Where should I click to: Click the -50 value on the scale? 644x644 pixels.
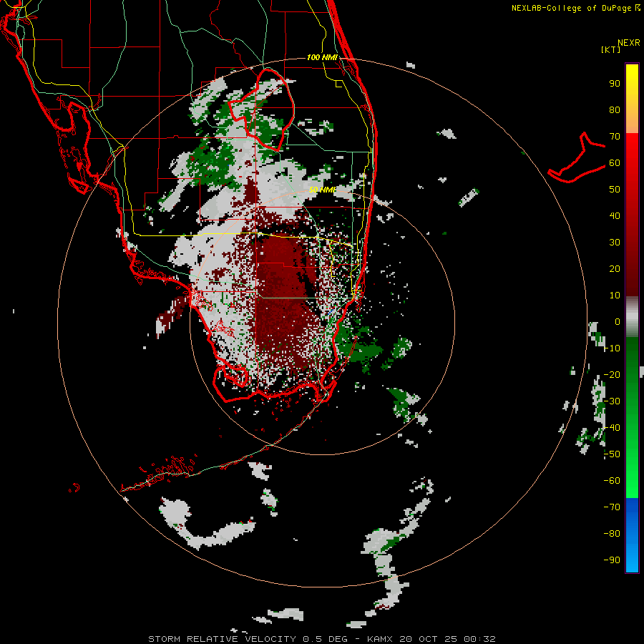tap(612, 454)
